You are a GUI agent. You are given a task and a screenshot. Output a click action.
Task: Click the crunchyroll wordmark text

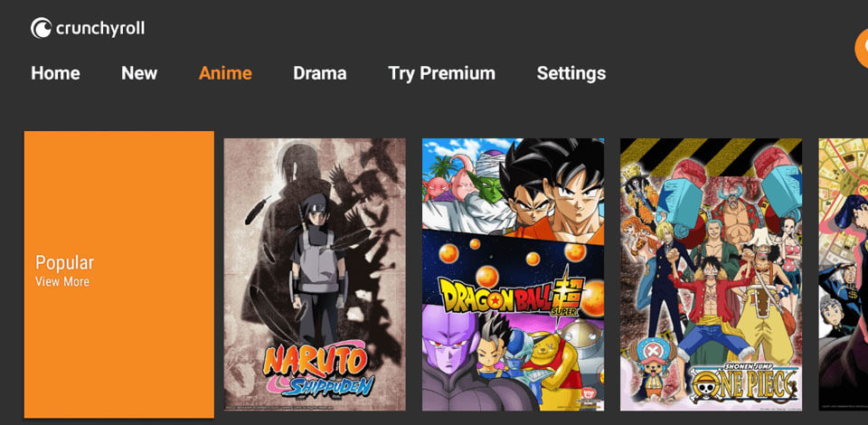pyautogui.click(x=100, y=29)
